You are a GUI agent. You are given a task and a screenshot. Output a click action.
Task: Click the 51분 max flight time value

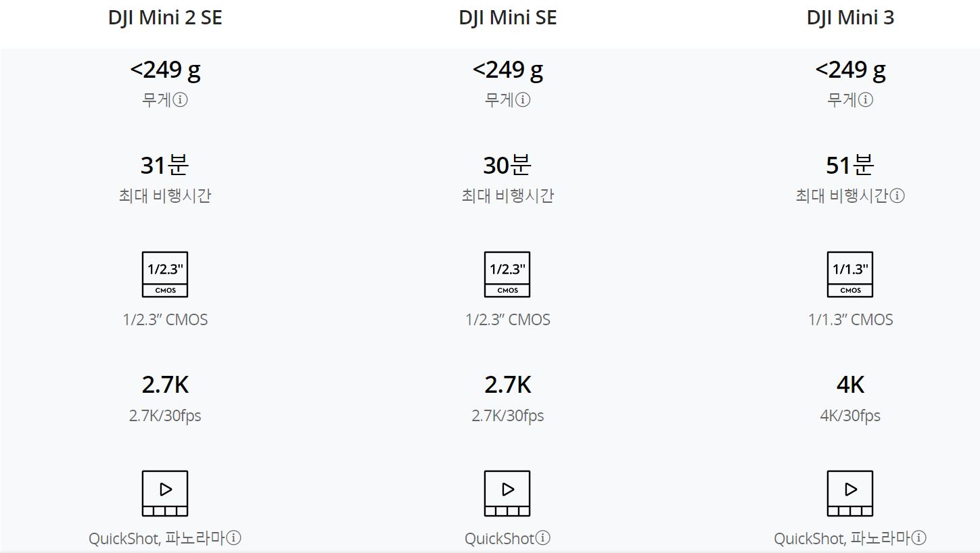click(850, 165)
